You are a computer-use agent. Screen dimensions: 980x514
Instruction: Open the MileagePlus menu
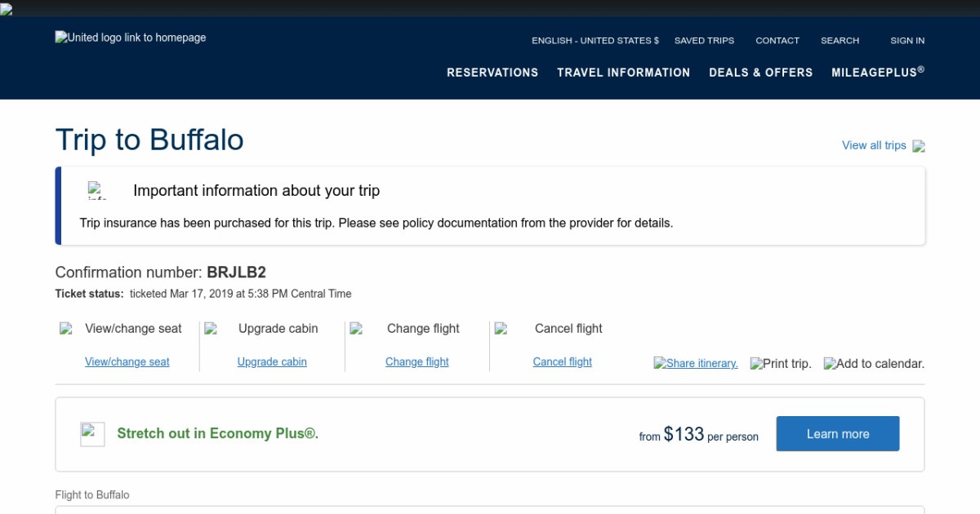878,73
